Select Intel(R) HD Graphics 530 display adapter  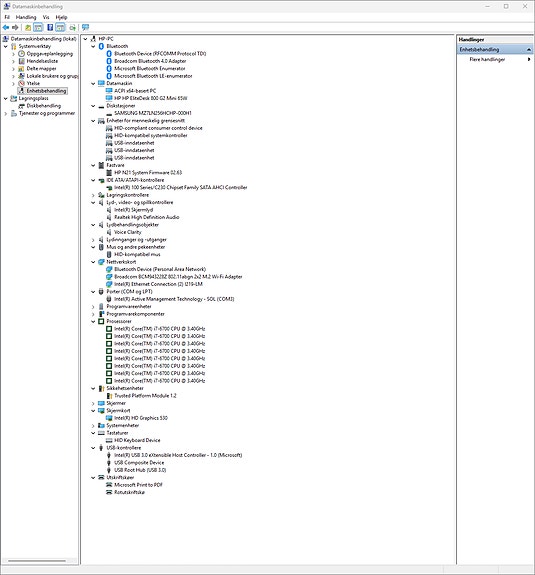(x=141, y=418)
